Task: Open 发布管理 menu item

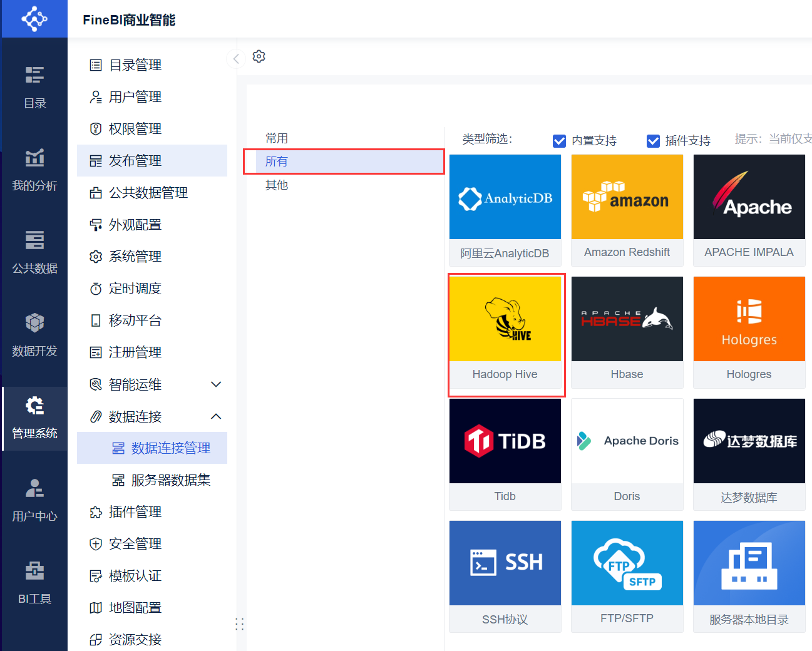Action: click(152, 161)
